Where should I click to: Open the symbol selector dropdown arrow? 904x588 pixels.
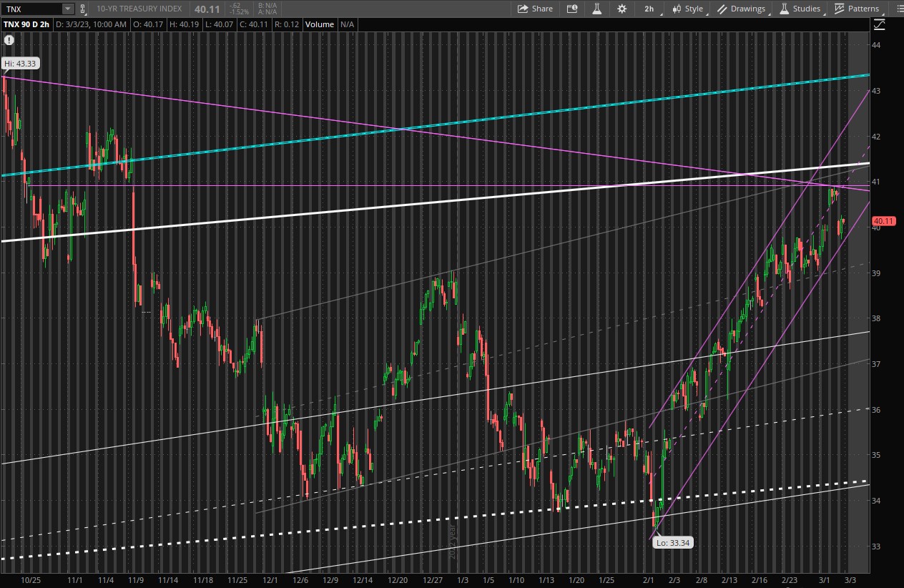(67, 9)
